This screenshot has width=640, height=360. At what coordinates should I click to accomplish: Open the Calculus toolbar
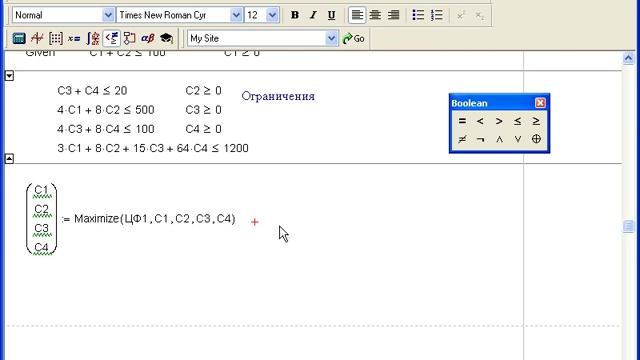(93, 38)
